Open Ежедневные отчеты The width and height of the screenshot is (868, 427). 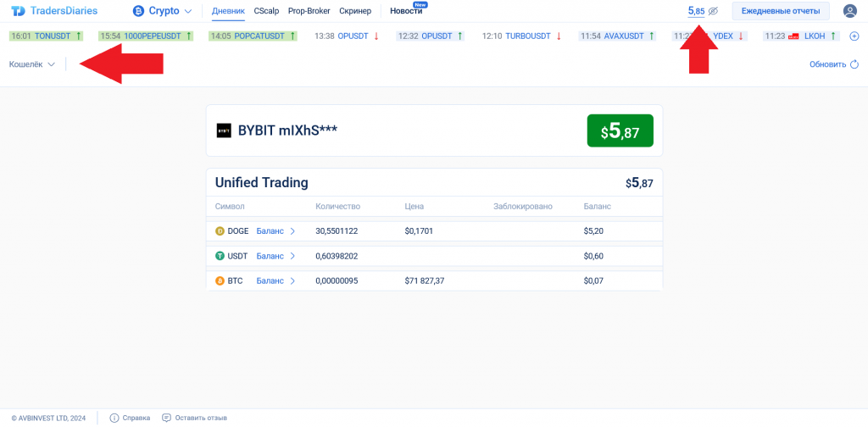point(781,10)
